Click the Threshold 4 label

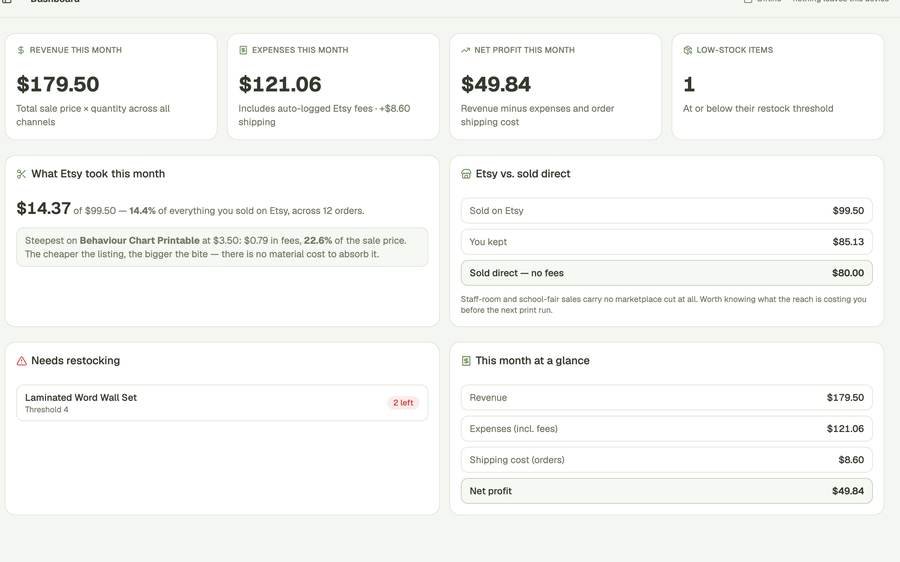46,410
